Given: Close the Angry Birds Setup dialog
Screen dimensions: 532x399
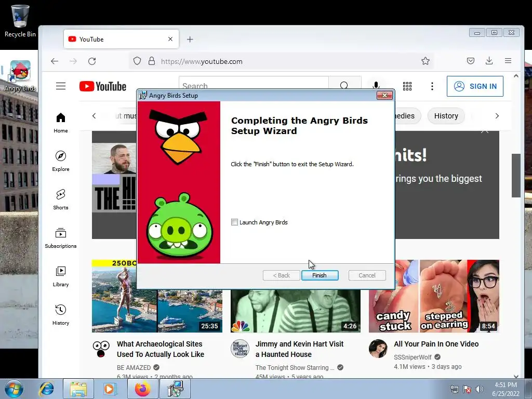Looking at the screenshot, I should click(x=384, y=96).
